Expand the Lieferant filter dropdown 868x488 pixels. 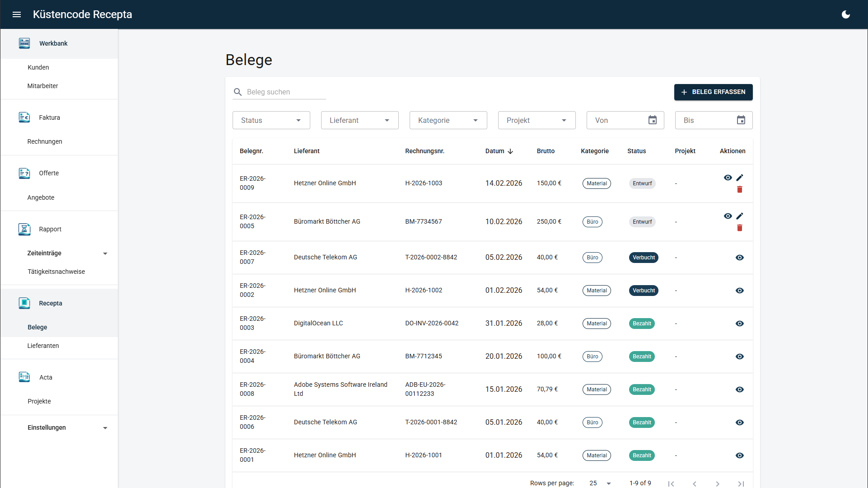(x=359, y=120)
